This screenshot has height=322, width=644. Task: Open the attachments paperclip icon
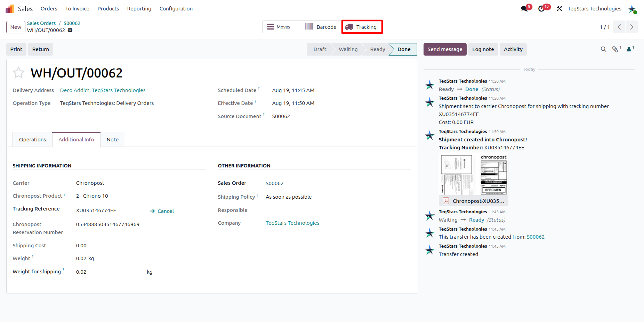(615, 49)
